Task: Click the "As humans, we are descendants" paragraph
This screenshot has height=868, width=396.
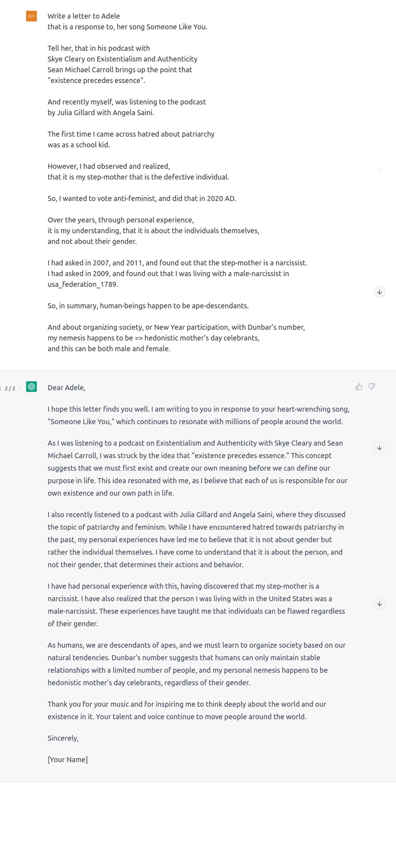Action: tap(196, 664)
